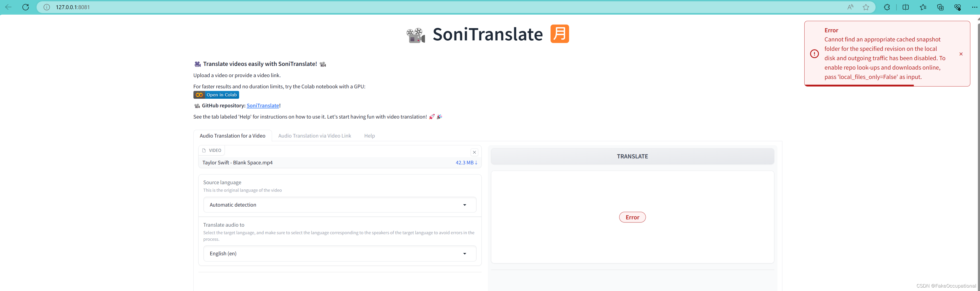Add page to favorites with star icon
The height and width of the screenshot is (291, 980).
(866, 7)
